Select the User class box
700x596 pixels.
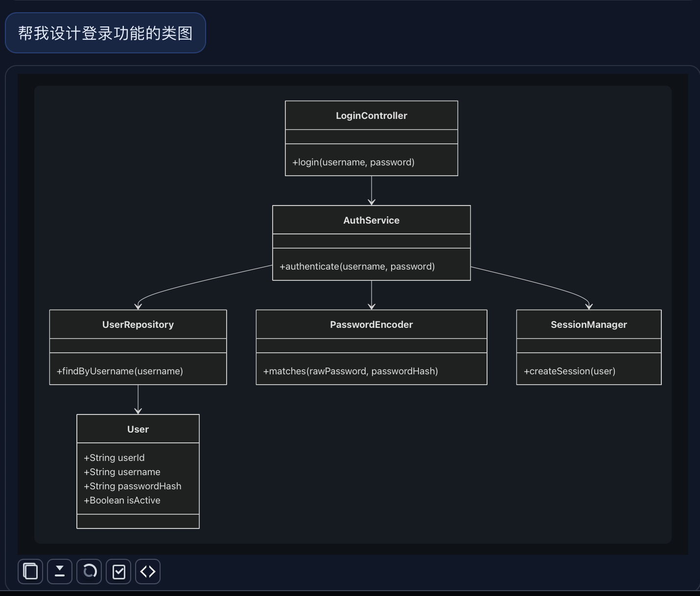tap(138, 429)
